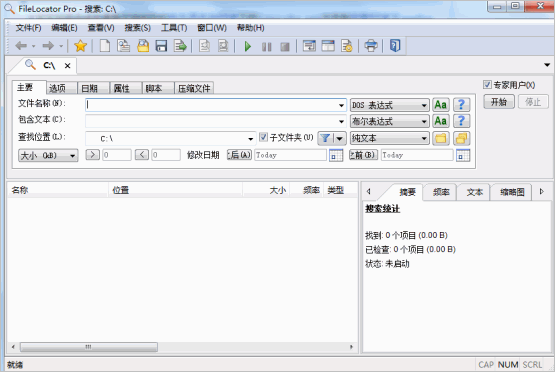This screenshot has width=555, height=372.
Task: Toggle the 后(A) date button
Action: point(239,155)
